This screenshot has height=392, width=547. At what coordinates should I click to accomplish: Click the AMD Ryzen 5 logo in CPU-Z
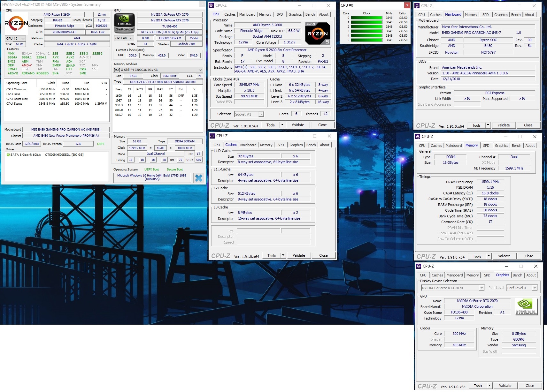tap(317, 33)
